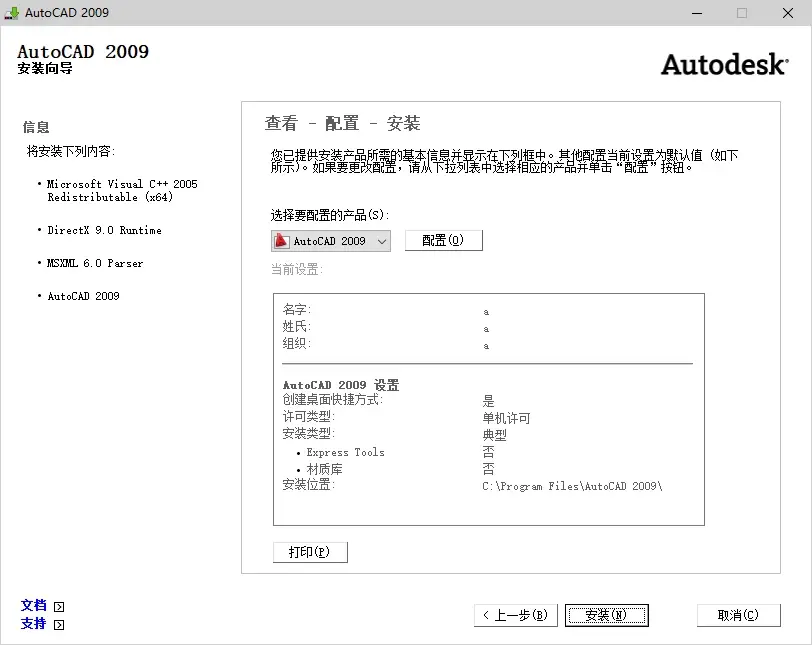This screenshot has height=645, width=812.
Task: Click the red AutoCAD icon in product dropdown
Action: [x=281, y=241]
